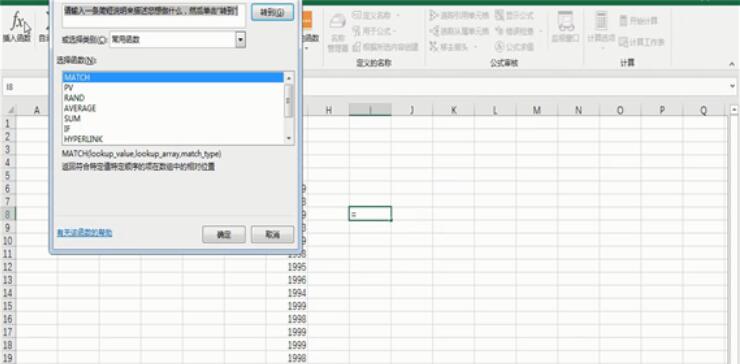Click the cell with 1999 in row 15
The image size is (740, 364).
[x=286, y=306]
